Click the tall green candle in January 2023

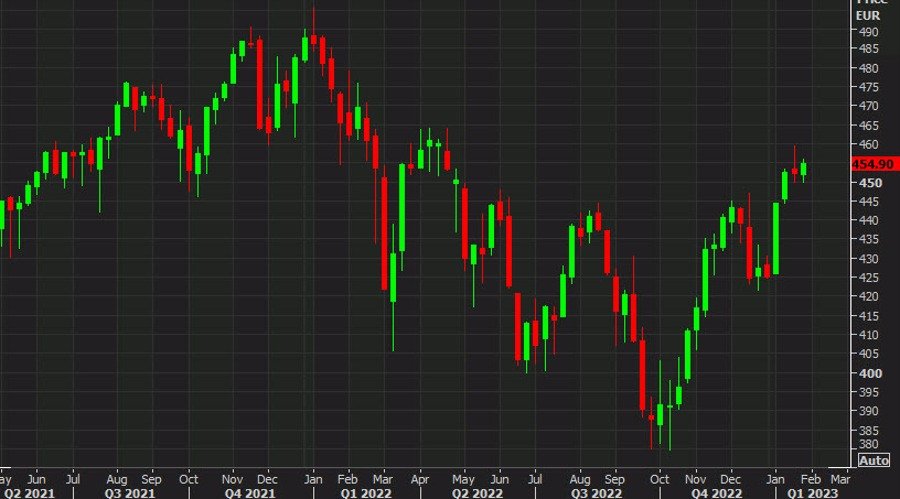tap(775, 237)
